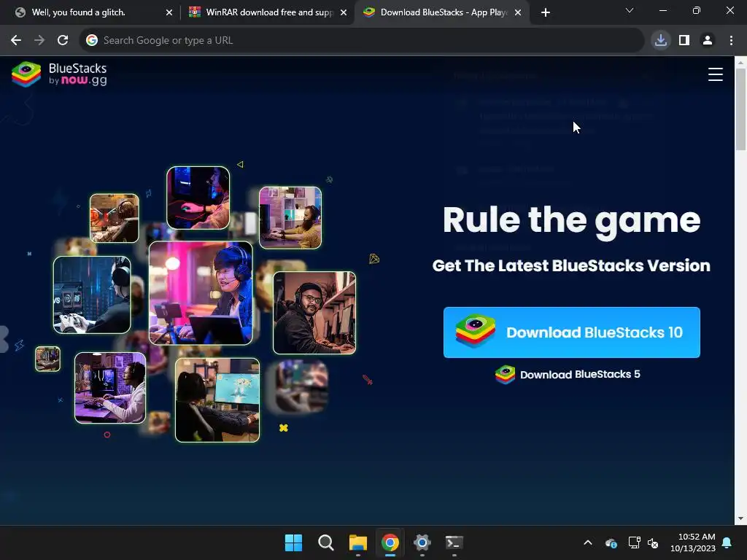Screen dimensions: 747x560
Task: Click 'Get The Latest BlueStacks Version' text
Action: click(x=571, y=265)
